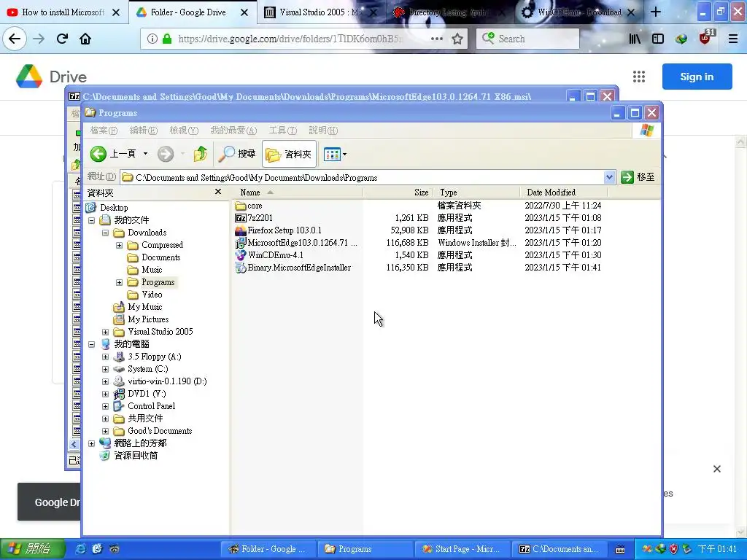The image size is (747, 560).
Task: Select the MicrosoftEdge103.0.1264.71 msi file icon
Action: point(241,243)
